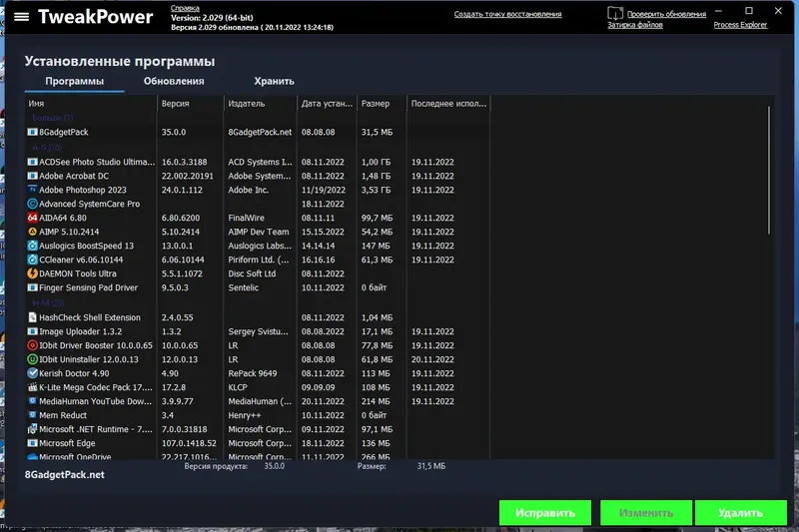Click Проверить обновления link
This screenshot has width=799, height=532.
coord(666,14)
